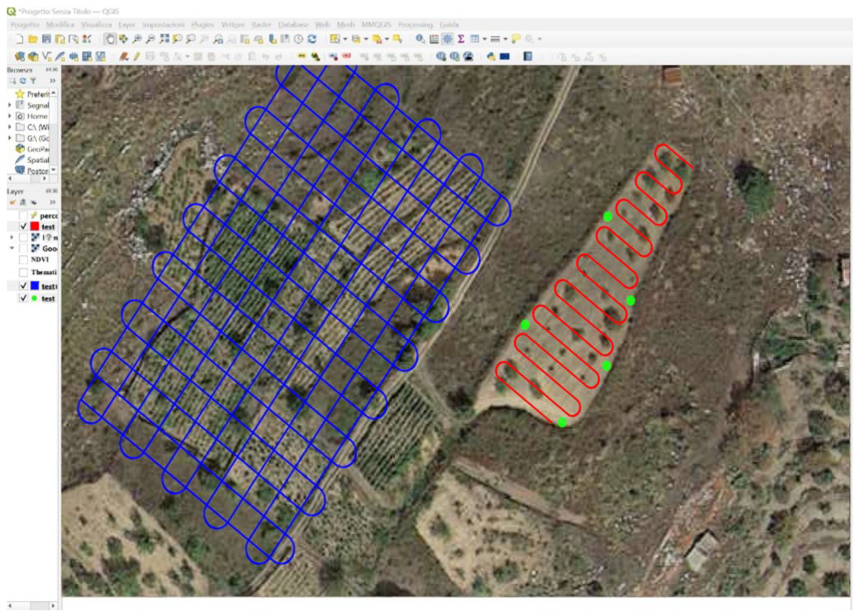
Task: Open the Raster menu
Action: [261, 25]
